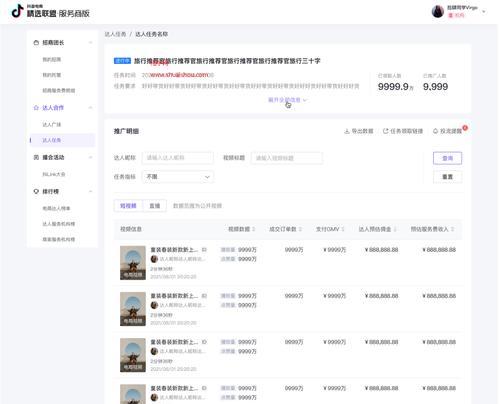
Task: Sort by 达人预估佣金 column sort icon
Action: pos(395,229)
